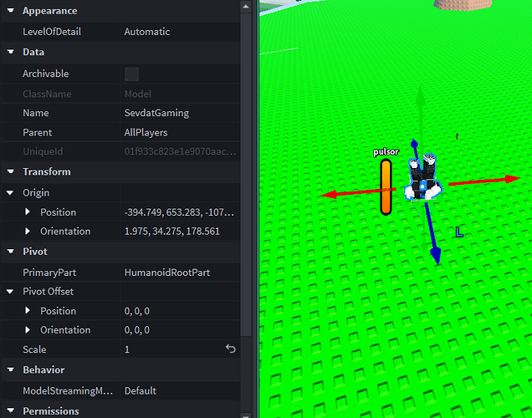Click the scrollbar down arrow in Properties
The image size is (532, 418).
pyautogui.click(x=246, y=415)
